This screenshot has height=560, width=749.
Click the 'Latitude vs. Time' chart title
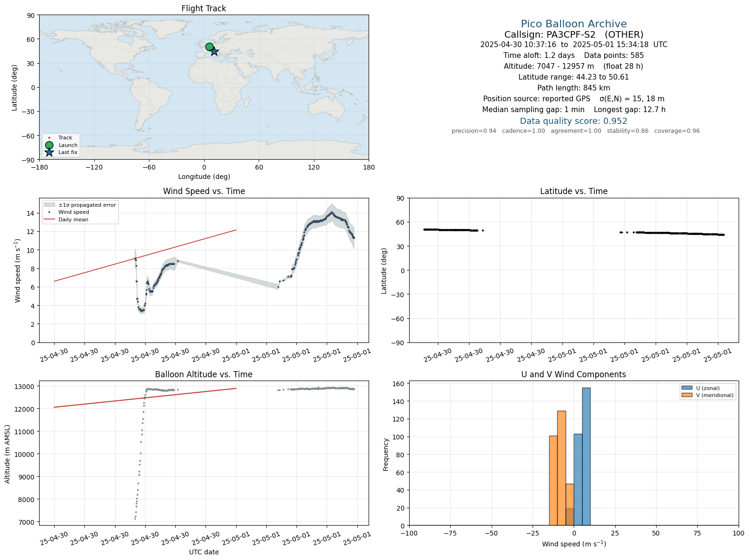[574, 191]
